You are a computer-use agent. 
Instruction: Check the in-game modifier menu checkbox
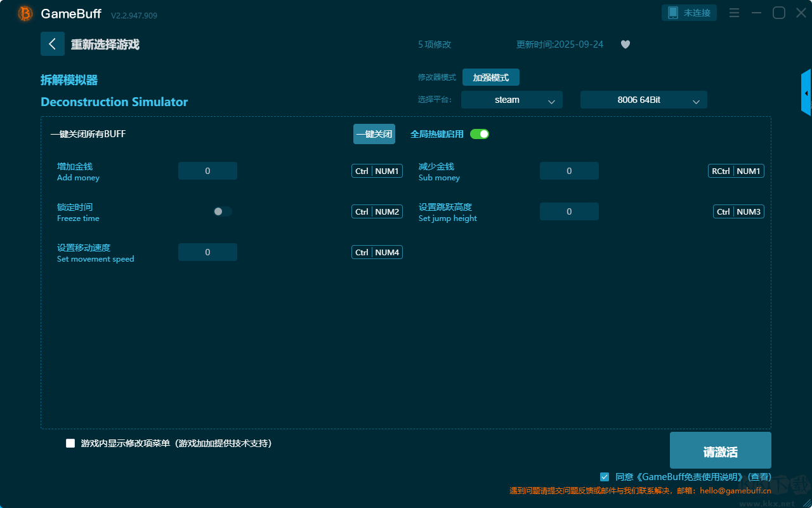point(70,443)
